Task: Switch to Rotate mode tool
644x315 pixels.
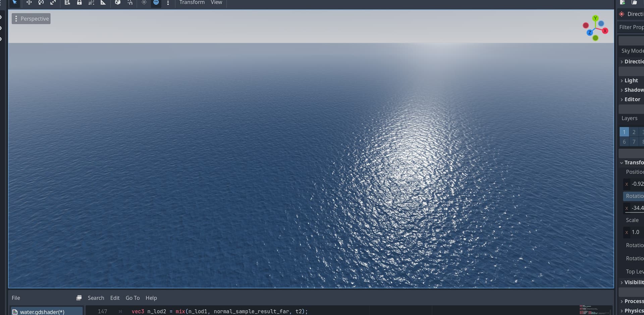Action: click(x=41, y=2)
